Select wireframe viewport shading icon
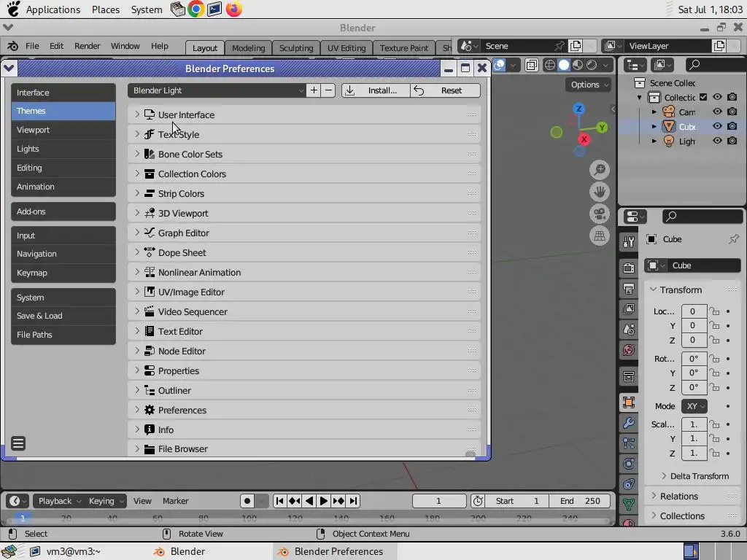The height and width of the screenshot is (560, 747). (x=549, y=65)
